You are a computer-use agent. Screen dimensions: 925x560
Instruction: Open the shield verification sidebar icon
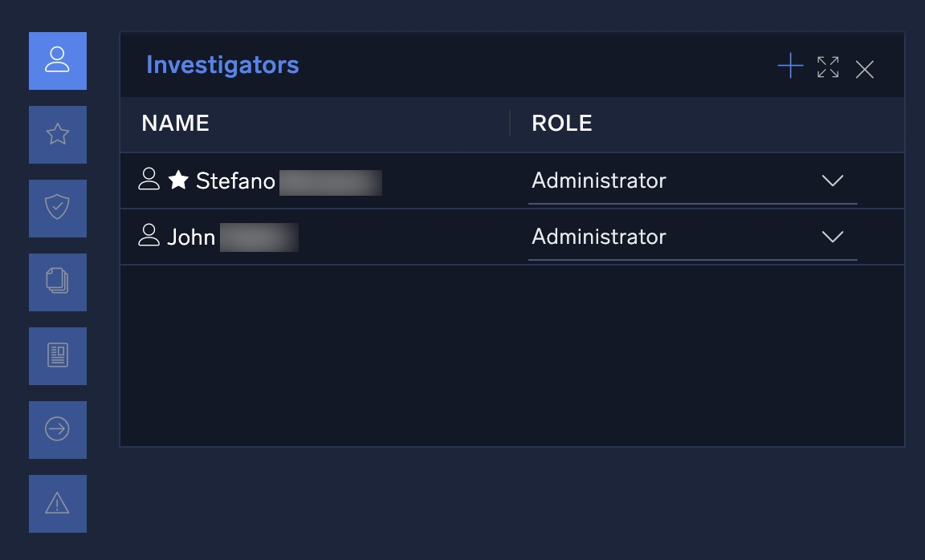(57, 209)
